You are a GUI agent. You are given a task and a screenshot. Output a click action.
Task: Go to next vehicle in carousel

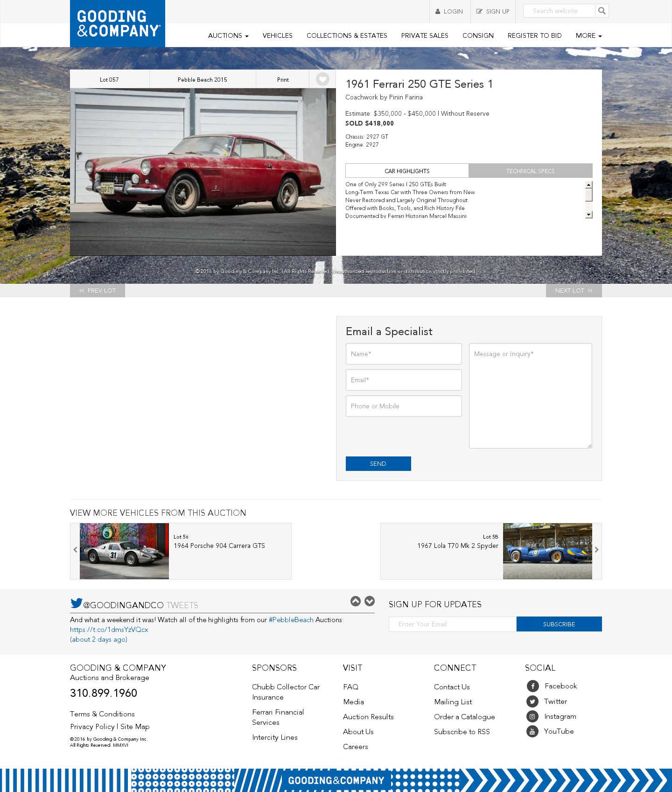[x=596, y=550]
